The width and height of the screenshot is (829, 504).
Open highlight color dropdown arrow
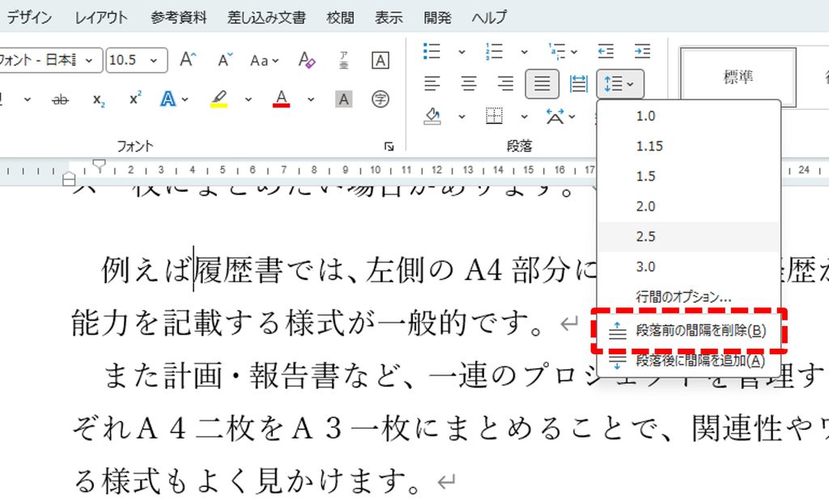[x=248, y=100]
